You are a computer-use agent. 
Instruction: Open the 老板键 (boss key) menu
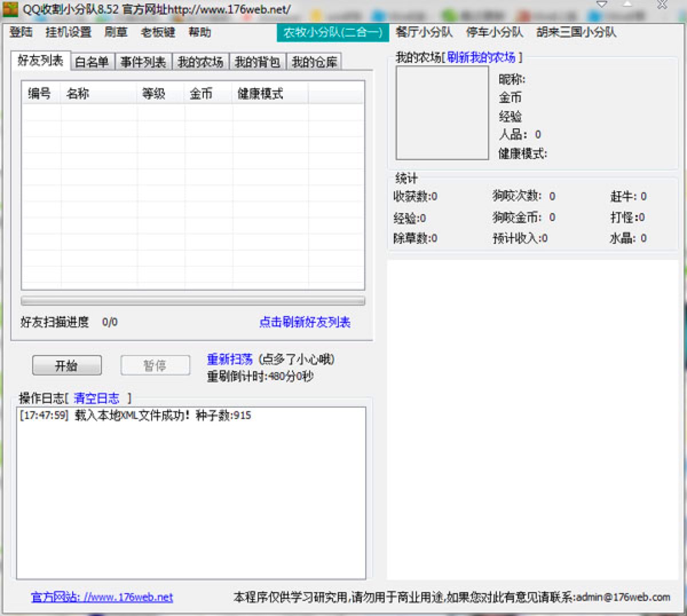click(x=159, y=33)
